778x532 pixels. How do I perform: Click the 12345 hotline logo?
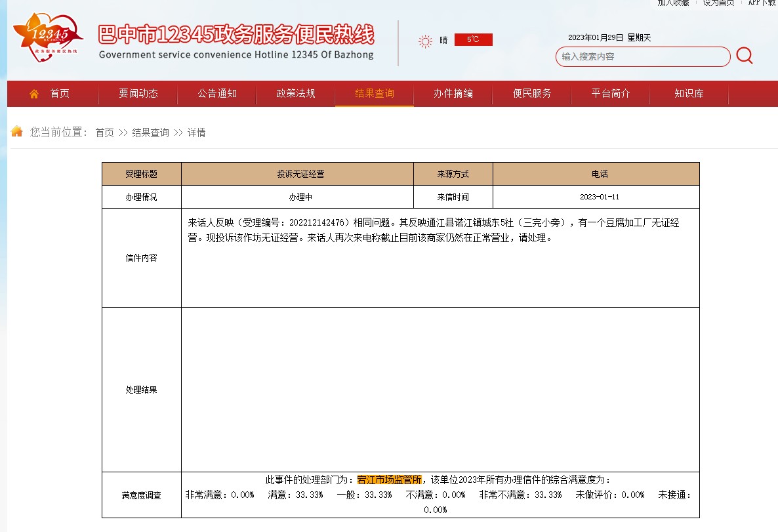tap(48, 37)
